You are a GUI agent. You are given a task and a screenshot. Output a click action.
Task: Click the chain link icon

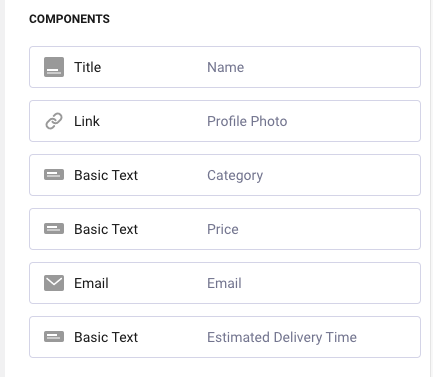tap(54, 121)
